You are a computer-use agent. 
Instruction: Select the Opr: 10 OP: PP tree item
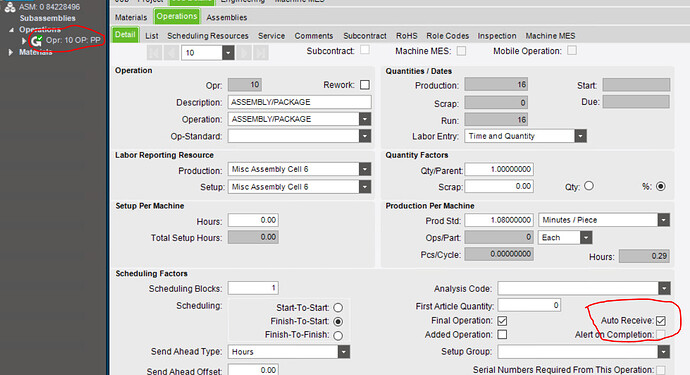[x=73, y=40]
